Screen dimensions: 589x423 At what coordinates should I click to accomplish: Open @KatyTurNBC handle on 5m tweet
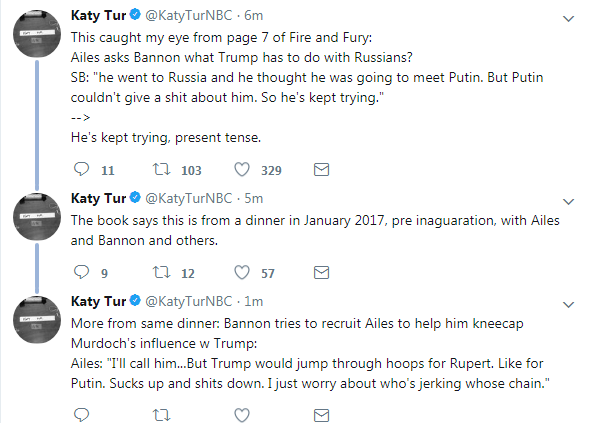coord(189,198)
